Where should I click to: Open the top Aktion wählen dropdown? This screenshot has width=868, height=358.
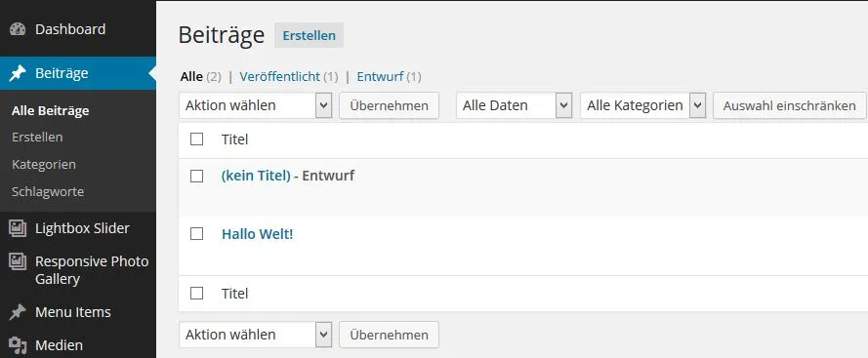pyautogui.click(x=255, y=105)
